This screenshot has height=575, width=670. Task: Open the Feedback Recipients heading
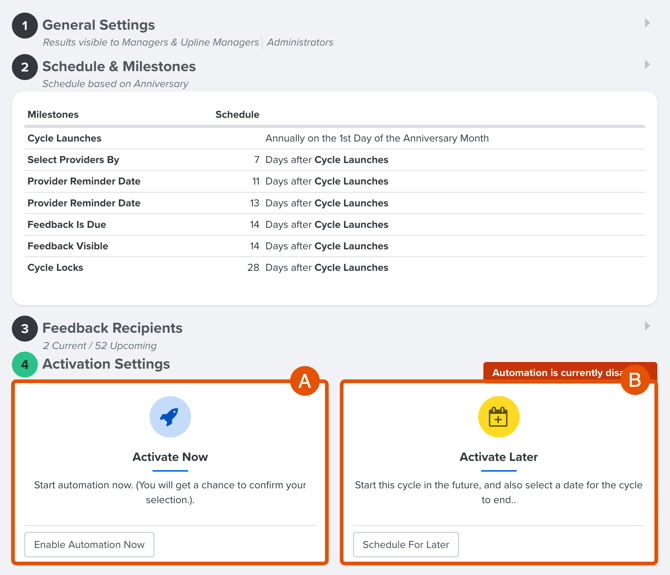click(112, 328)
